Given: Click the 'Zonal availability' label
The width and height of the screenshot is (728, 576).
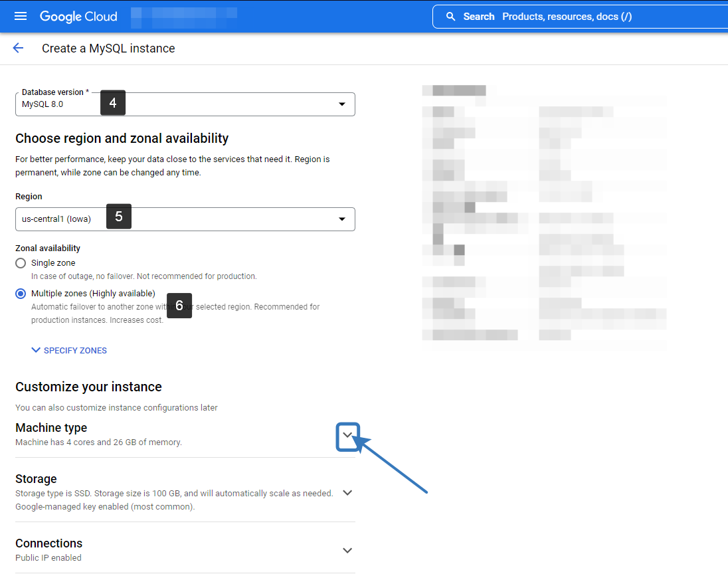Looking at the screenshot, I should click(x=48, y=248).
